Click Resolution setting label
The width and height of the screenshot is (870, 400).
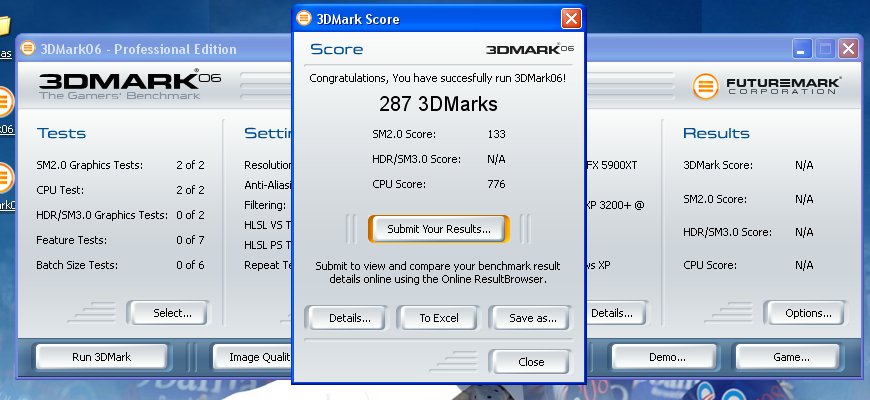click(x=268, y=165)
